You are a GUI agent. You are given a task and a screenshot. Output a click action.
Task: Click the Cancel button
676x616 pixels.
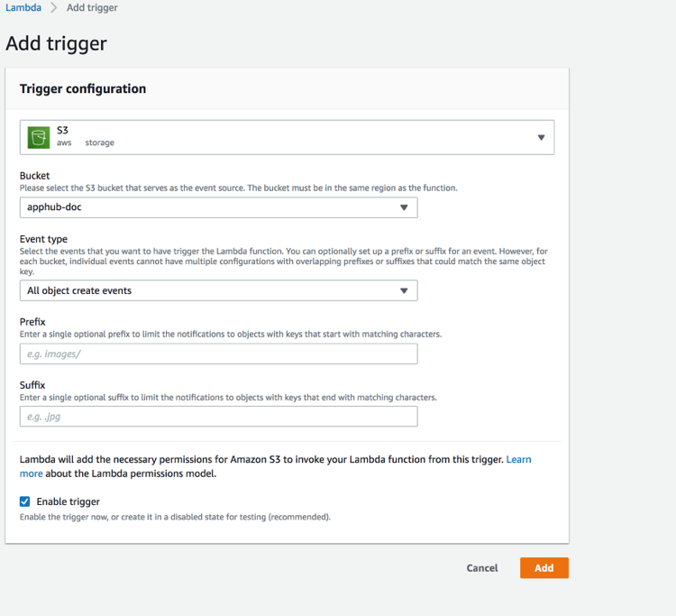482,567
